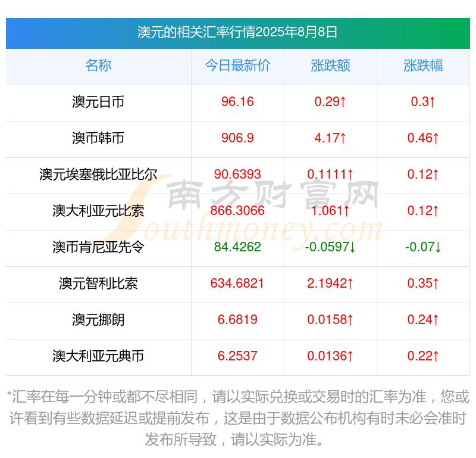Select the 澳大利亚元比索 row name

pos(98,211)
